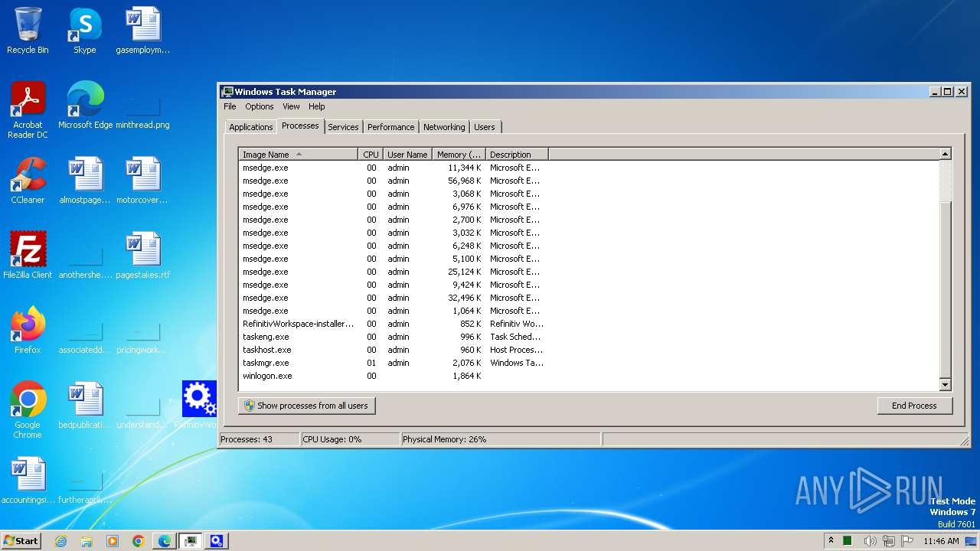This screenshot has height=551, width=980.
Task: Launch the Skype desktop shortcut
Action: click(x=85, y=31)
